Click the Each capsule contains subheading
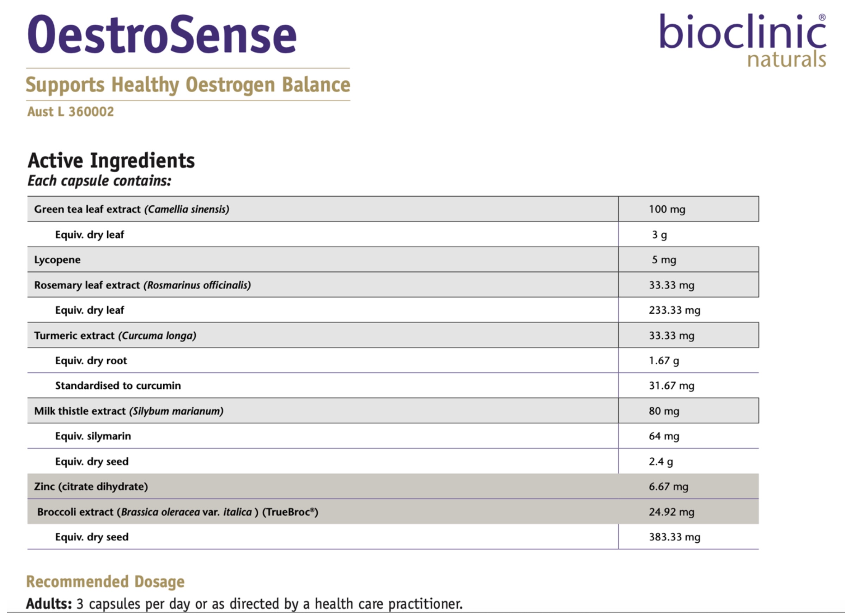Viewport: 845px width, 616px height. click(x=99, y=181)
